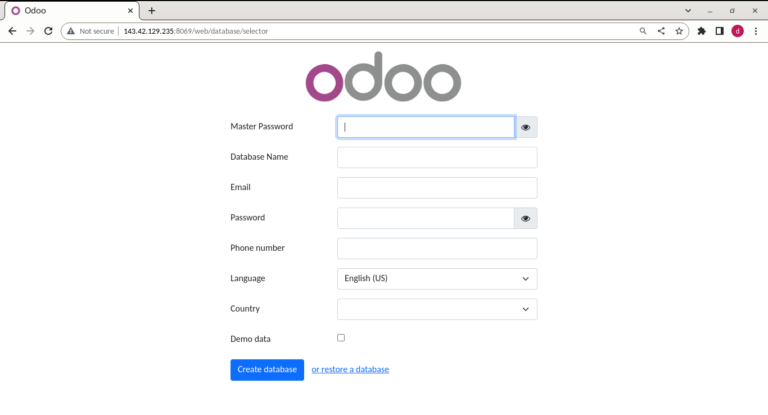Open the share icon in address bar
Screen dimensions: 768x415
(661, 31)
